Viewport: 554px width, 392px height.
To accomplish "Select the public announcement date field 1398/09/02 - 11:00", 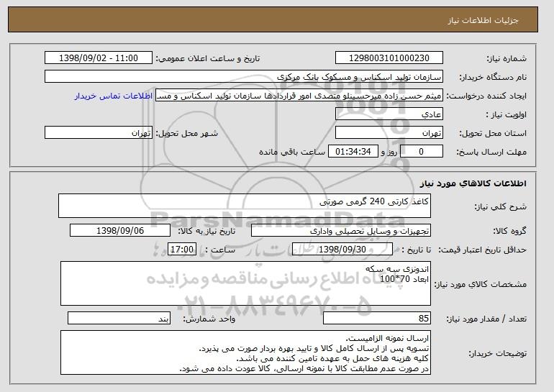I will tap(99, 58).
